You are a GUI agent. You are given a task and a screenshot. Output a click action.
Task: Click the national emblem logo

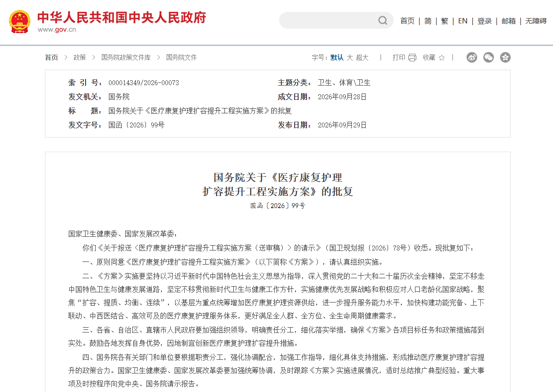[20, 21]
